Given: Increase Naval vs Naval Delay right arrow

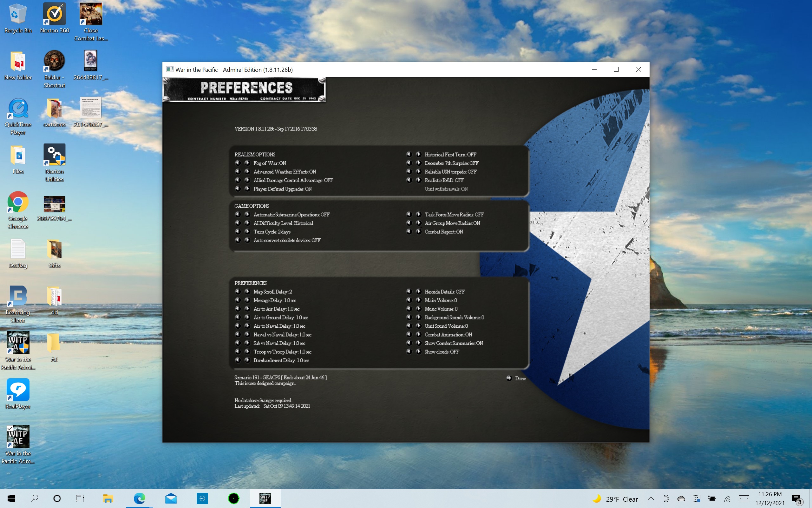Looking at the screenshot, I should tap(247, 334).
